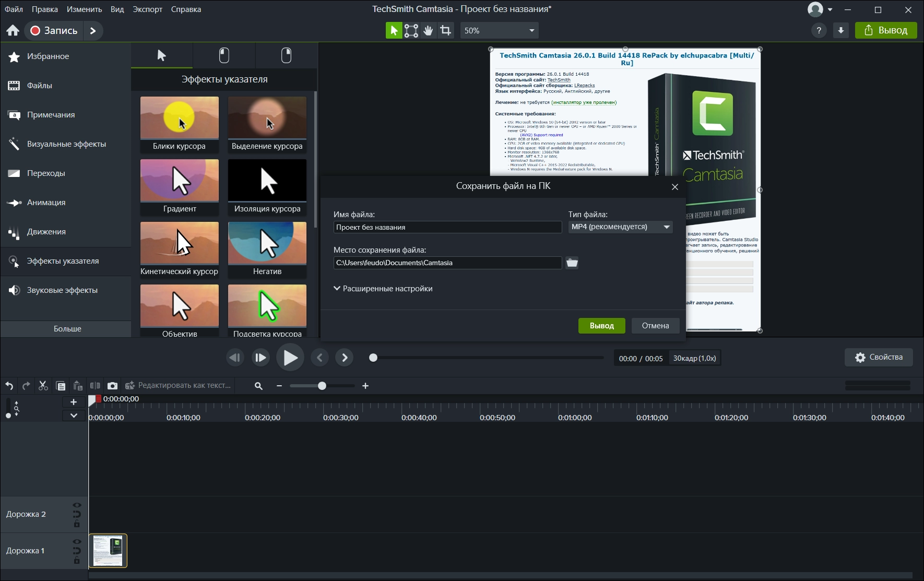Screen dimensions: 924x581
Task: Jump to previous marker arrow
Action: click(320, 358)
